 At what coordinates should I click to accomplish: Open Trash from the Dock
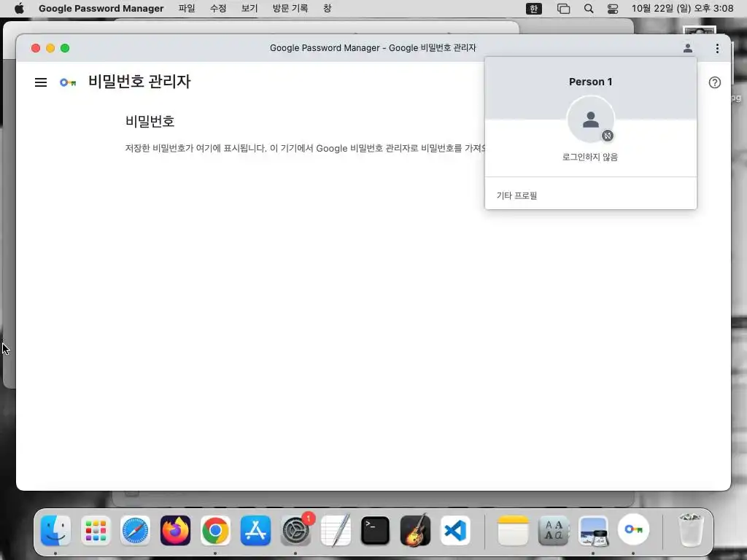click(x=690, y=531)
